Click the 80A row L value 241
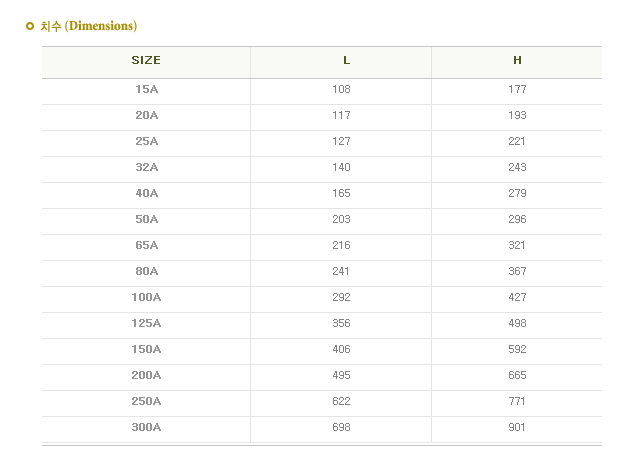 coord(341,271)
